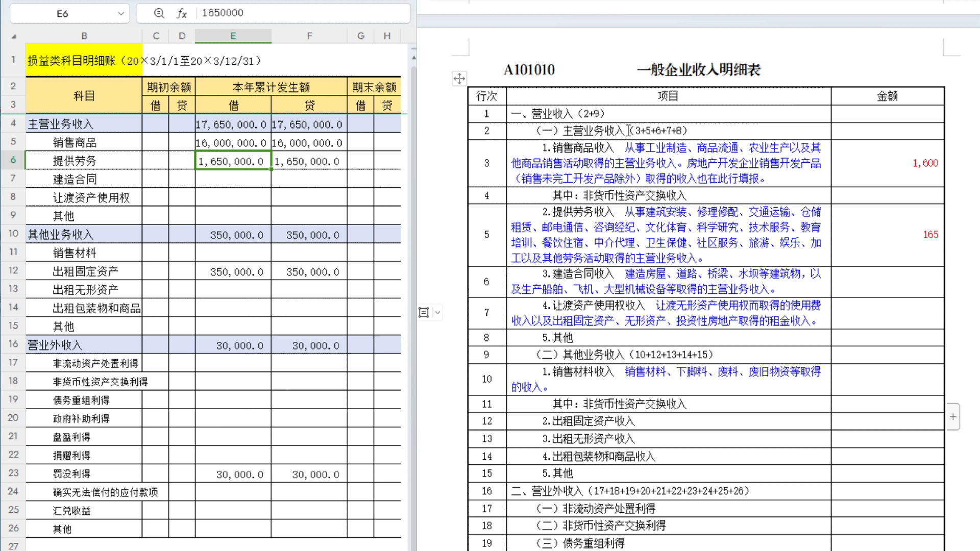Click the '科目' header cell
980x551 pixels.
click(x=84, y=96)
